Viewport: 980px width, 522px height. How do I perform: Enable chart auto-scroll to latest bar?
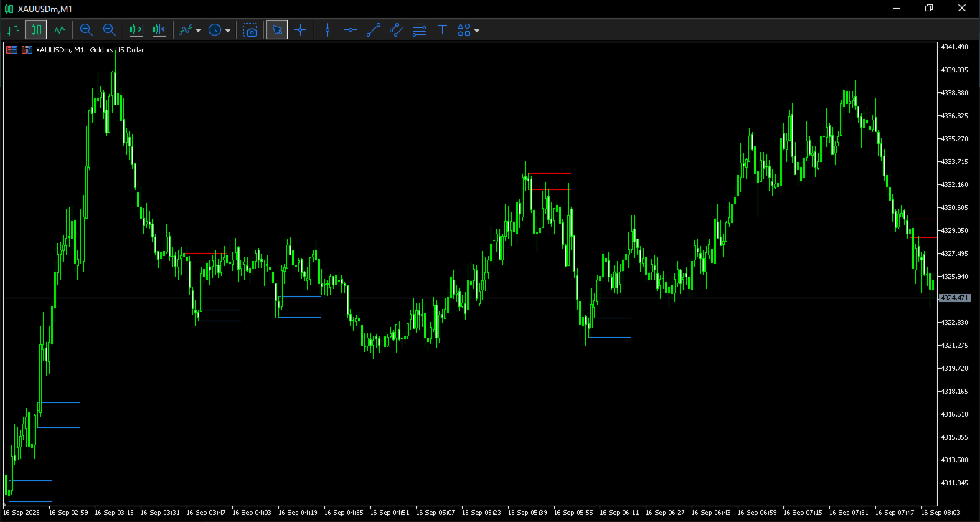(x=136, y=30)
